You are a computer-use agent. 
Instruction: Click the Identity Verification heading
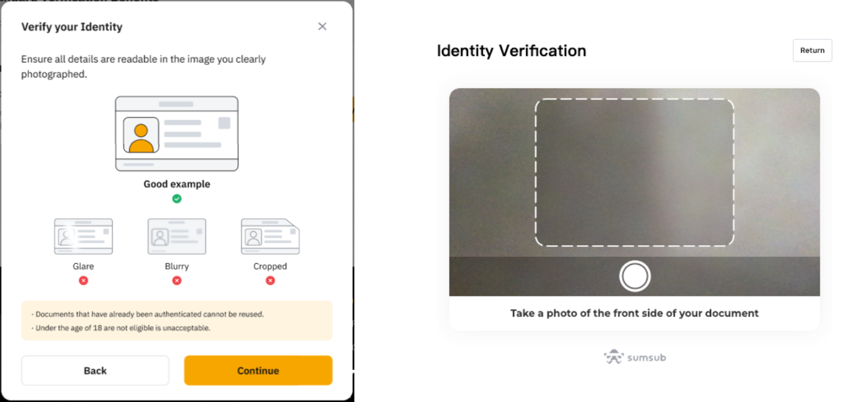click(x=511, y=51)
